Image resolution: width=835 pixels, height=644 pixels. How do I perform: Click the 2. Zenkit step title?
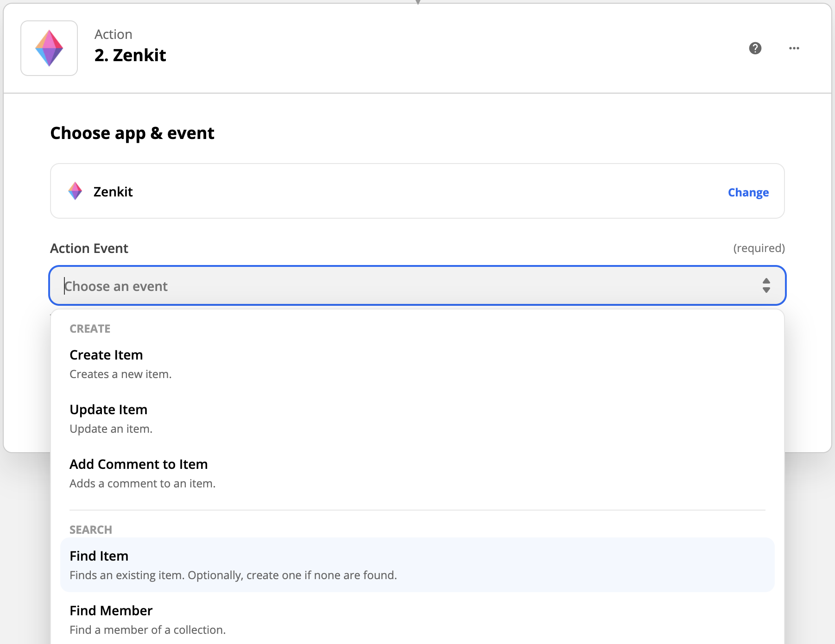(130, 55)
